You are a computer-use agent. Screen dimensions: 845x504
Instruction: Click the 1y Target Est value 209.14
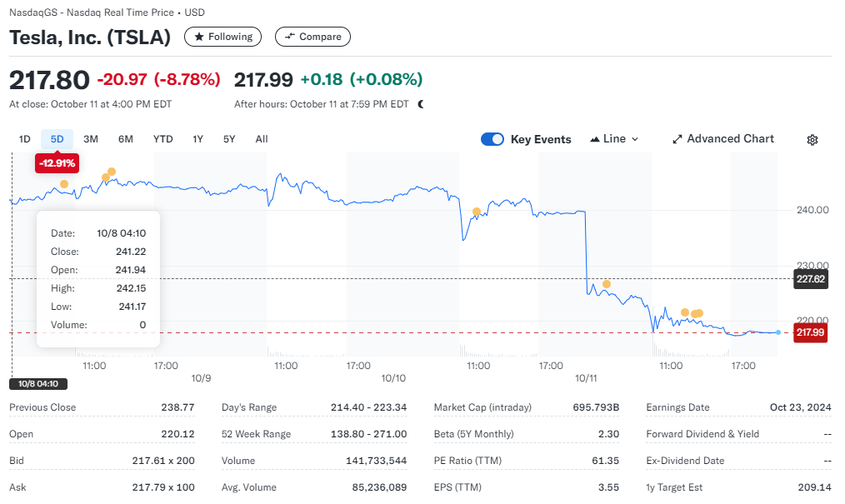(814, 487)
